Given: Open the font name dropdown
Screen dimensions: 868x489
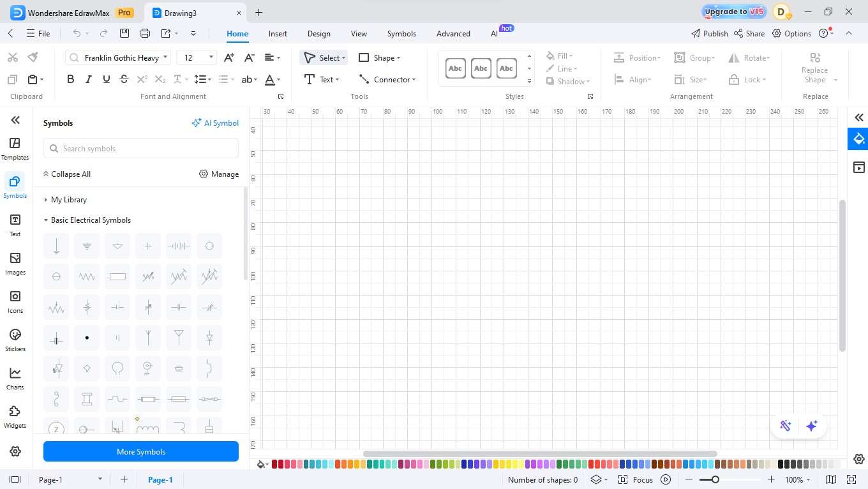Looking at the screenshot, I should 165,57.
